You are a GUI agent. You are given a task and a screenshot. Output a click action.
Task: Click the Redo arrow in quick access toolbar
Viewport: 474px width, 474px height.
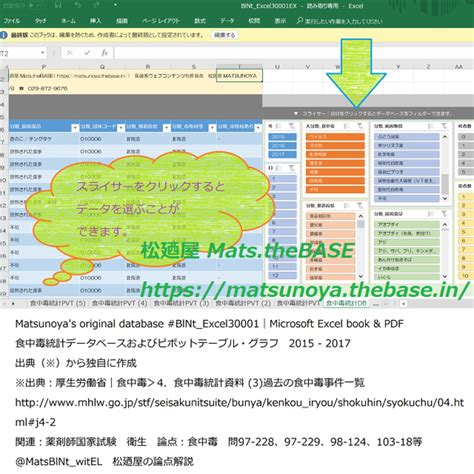[96, 5]
